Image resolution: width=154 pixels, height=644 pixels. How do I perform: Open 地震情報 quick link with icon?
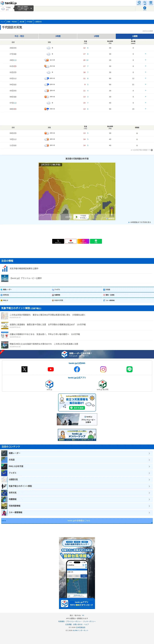coord(77,295)
